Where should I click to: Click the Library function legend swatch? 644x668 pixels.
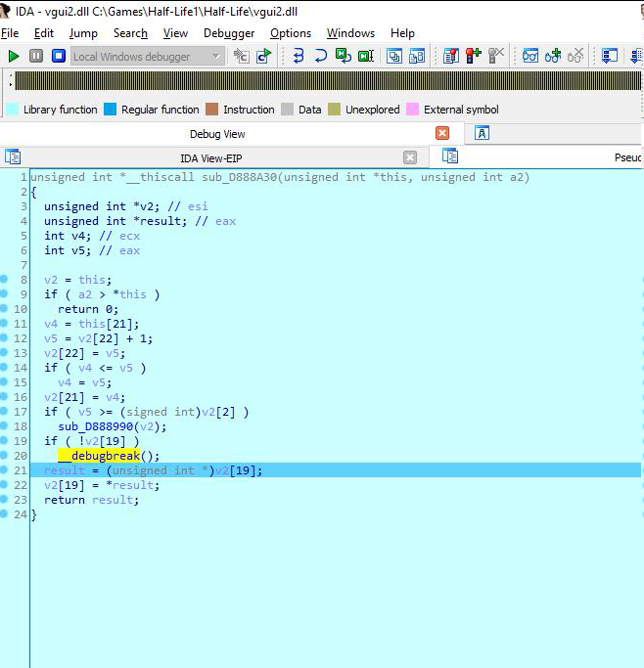click(x=13, y=110)
